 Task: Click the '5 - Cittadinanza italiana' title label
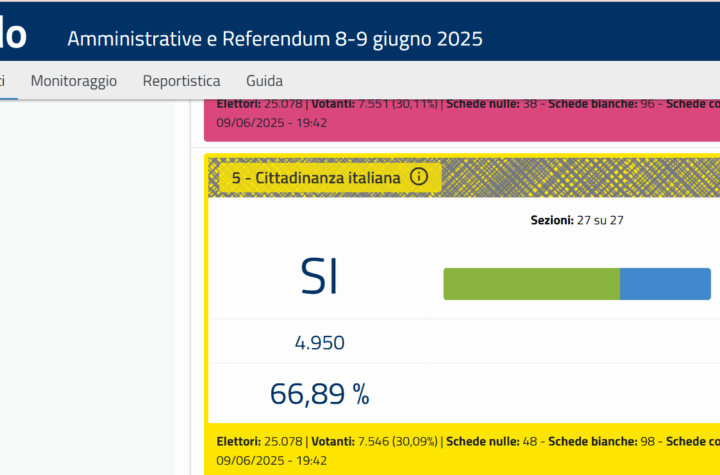click(x=316, y=177)
